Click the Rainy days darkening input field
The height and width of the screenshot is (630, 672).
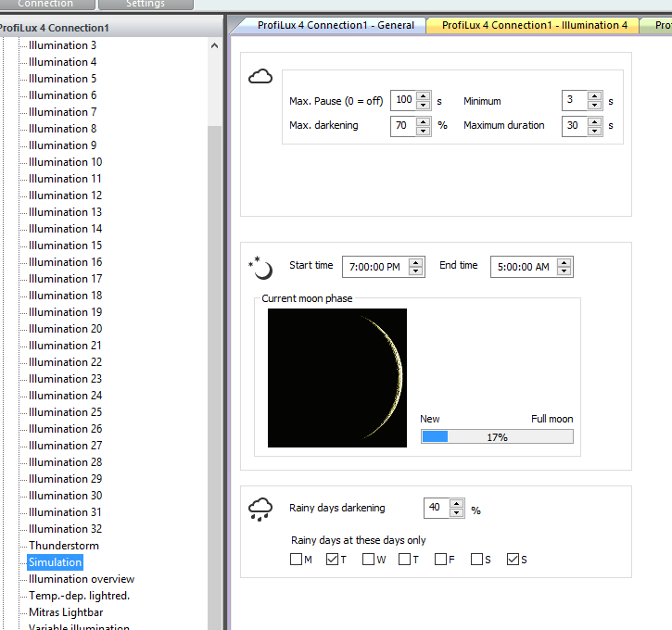click(437, 509)
